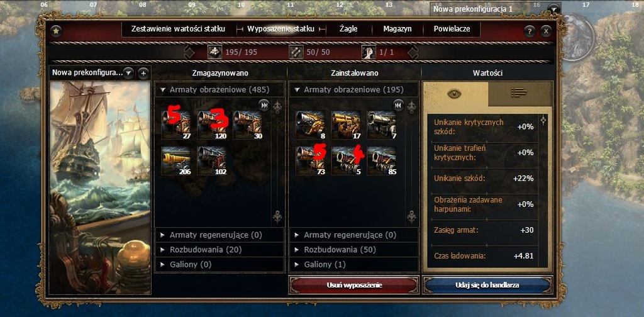Open help with the question mark icon
This screenshot has width=644, height=317.
tap(529, 31)
